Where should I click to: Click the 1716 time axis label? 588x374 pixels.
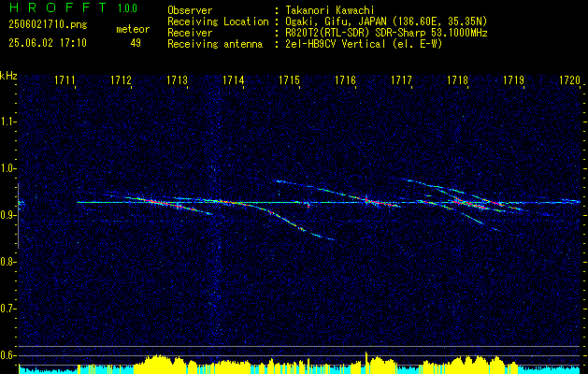[345, 80]
